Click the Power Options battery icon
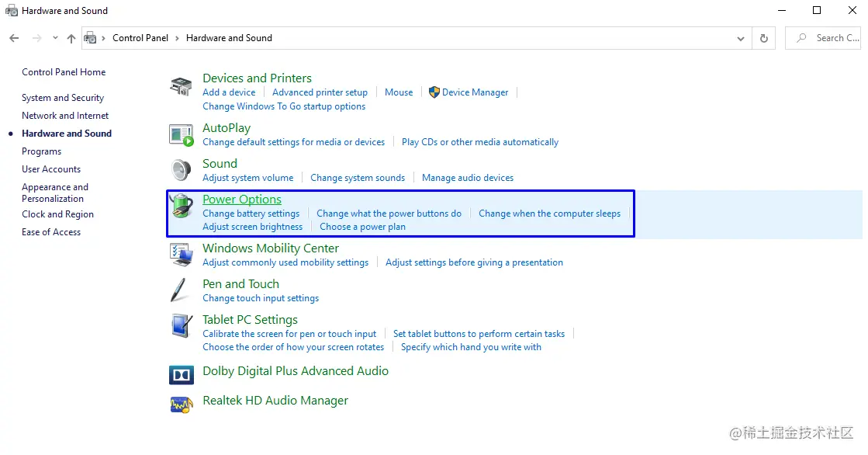This screenshot has height=455, width=868. [x=181, y=207]
